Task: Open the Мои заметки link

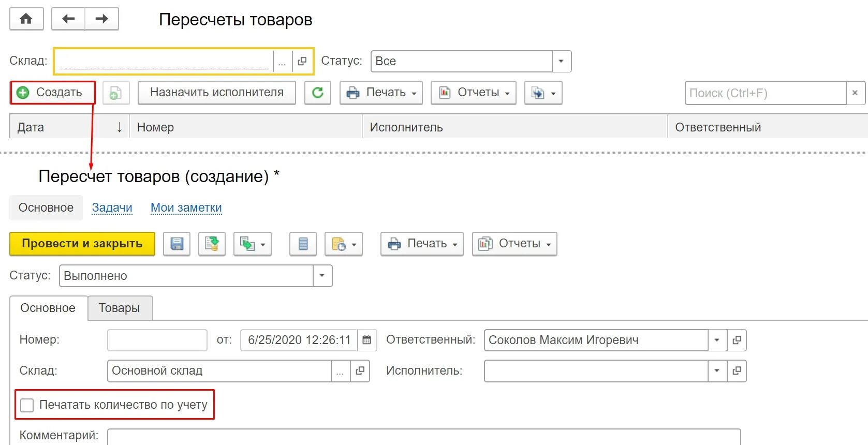Action: coord(186,208)
